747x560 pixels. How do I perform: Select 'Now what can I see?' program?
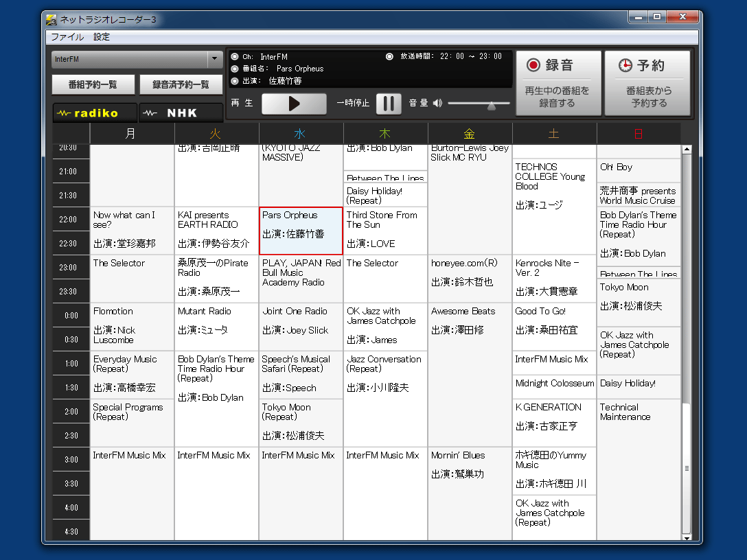click(x=132, y=231)
